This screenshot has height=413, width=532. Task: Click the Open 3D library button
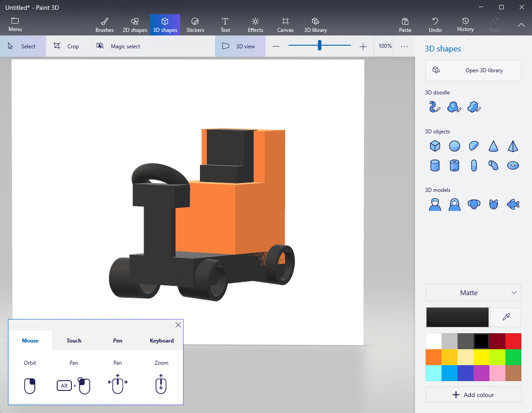[x=473, y=70]
